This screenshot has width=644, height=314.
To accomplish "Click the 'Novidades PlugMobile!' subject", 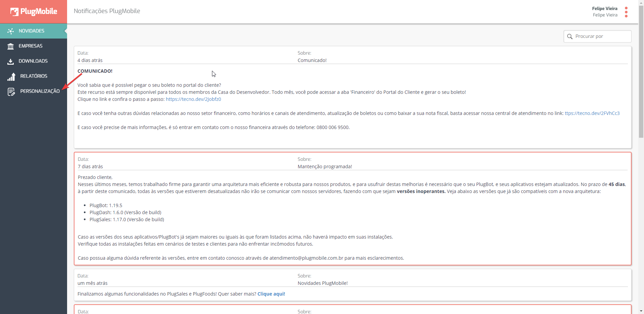I will tap(322, 283).
